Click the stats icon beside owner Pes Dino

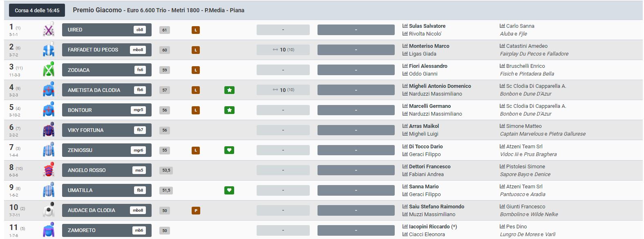[x=502, y=226]
